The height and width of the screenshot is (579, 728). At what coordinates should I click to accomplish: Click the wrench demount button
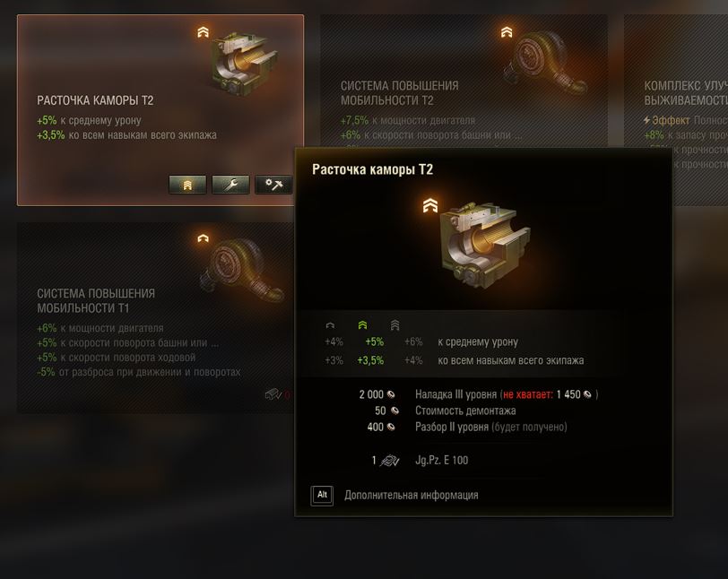point(230,185)
